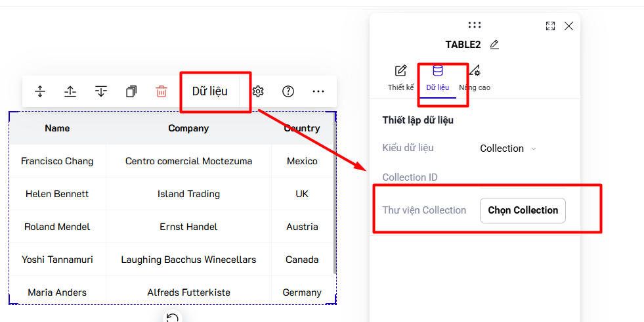Open the Kiểu dữ liệu Collection dropdown
Image resolution: width=644 pixels, height=322 pixels.
(x=508, y=149)
